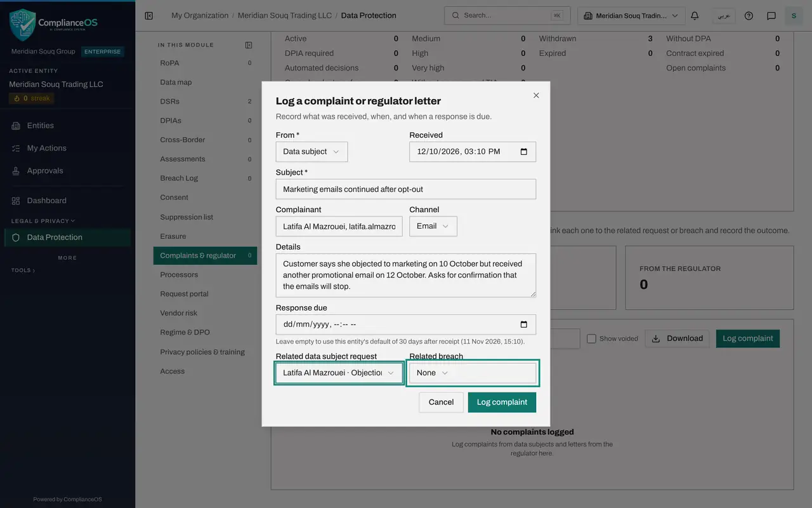Toggle the Show voided checkbox
Viewport: 812px width, 508px height.
point(591,338)
